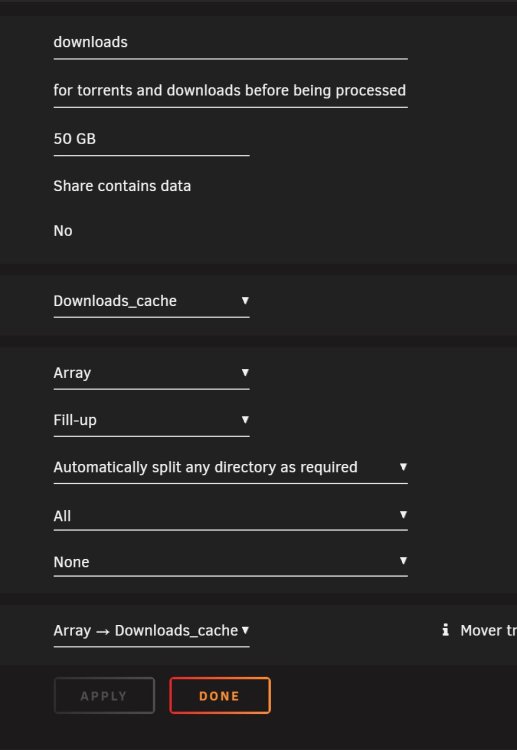517x750 pixels.
Task: Edit the comments field about torrents
Action: point(231,90)
